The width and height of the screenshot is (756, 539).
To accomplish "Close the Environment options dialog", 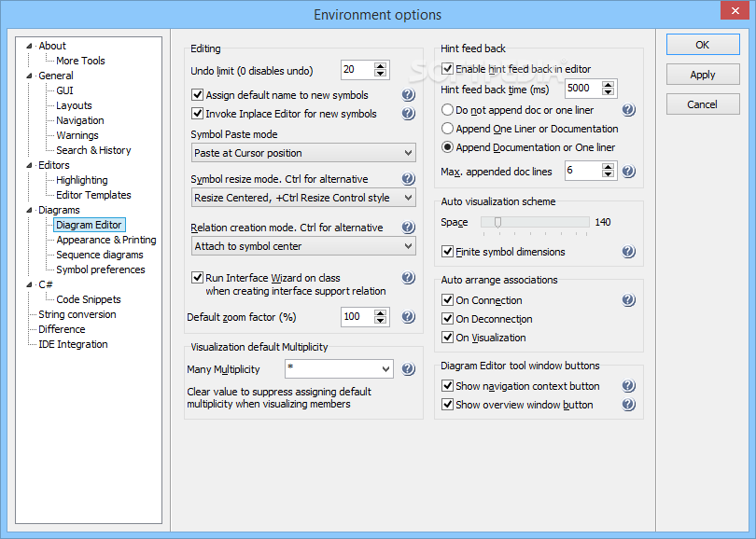I will tap(735, 10).
